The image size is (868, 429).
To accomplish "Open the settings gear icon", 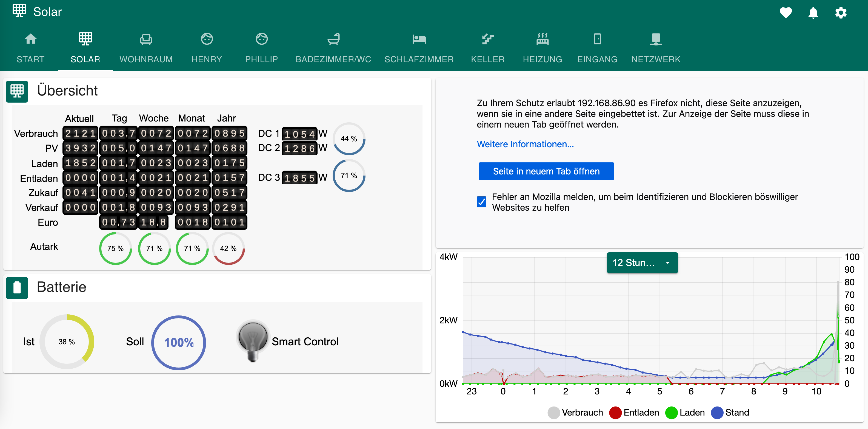I will [841, 13].
